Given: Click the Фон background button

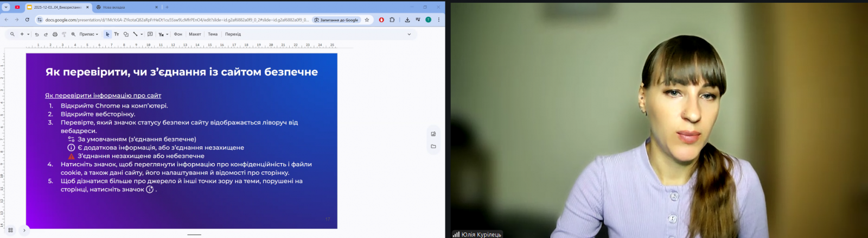Looking at the screenshot, I should point(178,34).
